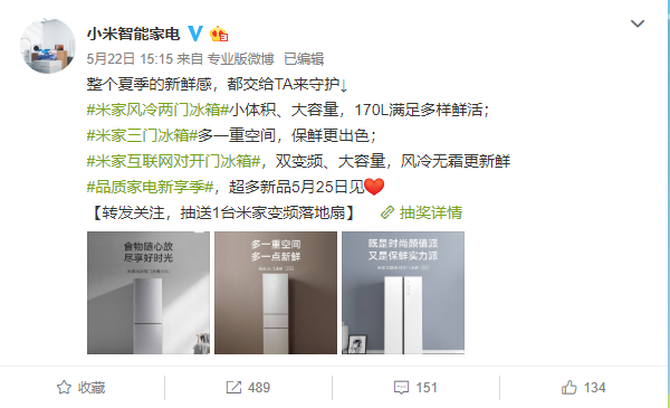Click the 小米智能家电 profile avatar

pos(47,46)
